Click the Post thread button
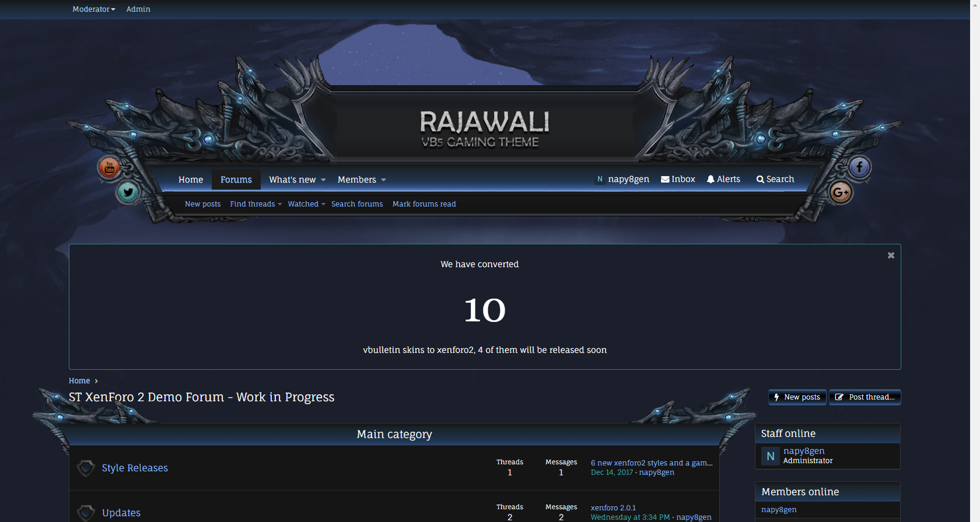The width and height of the screenshot is (980, 522). (x=865, y=397)
